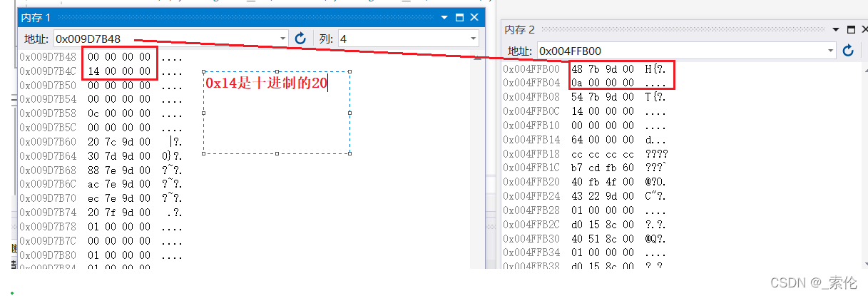Click hex bytes 14 00 00 00 in Memory 1
Screen dimensions: 868x296
pos(119,71)
